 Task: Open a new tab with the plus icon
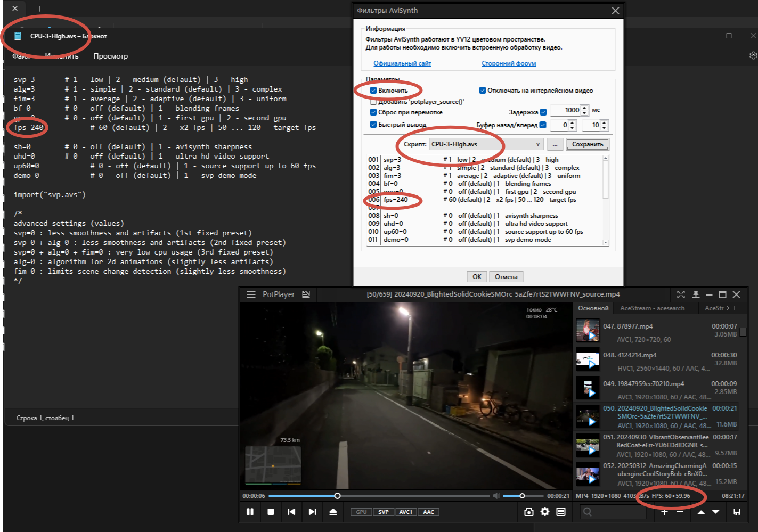point(39,9)
